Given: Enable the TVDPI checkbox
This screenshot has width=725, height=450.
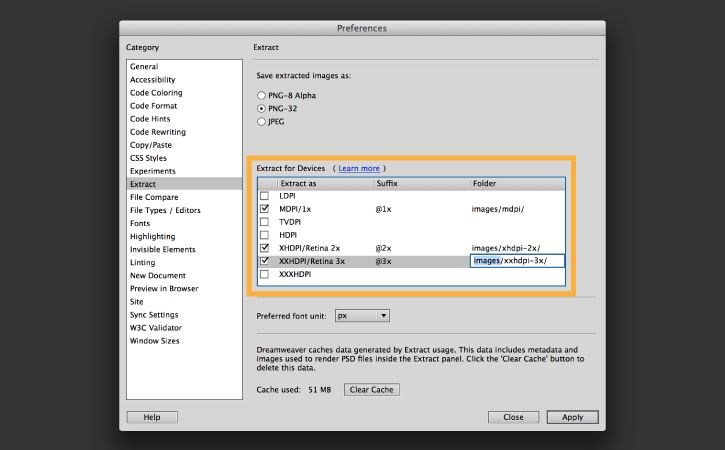Looking at the screenshot, I should [264, 222].
